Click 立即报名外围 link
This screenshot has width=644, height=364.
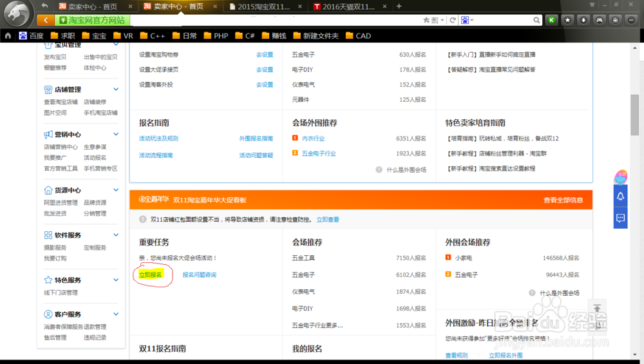506,356
